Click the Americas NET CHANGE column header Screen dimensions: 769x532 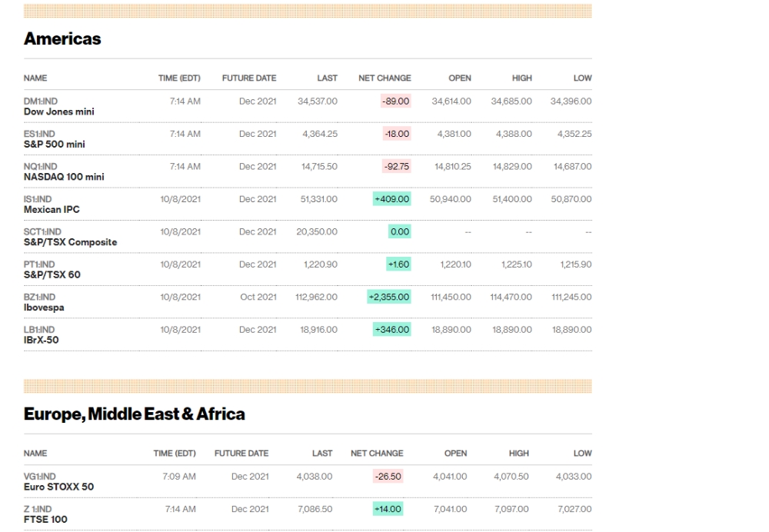tap(385, 78)
